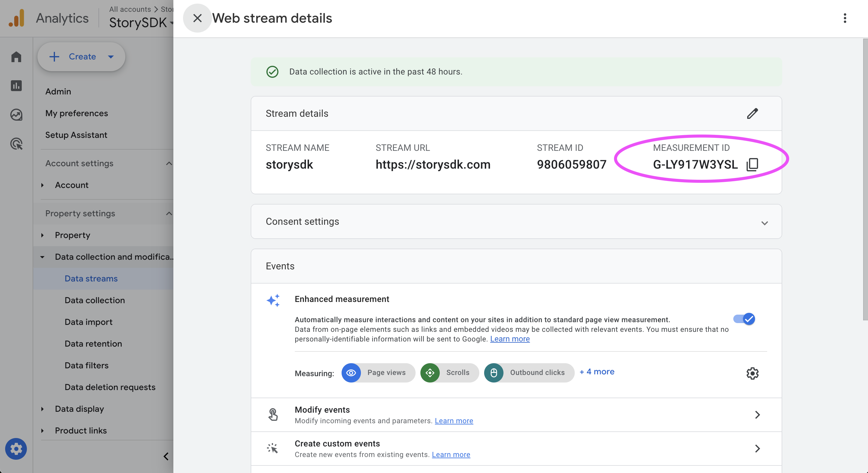Viewport: 868px width, 473px height.
Task: Expand the Consent settings section
Action: click(764, 223)
